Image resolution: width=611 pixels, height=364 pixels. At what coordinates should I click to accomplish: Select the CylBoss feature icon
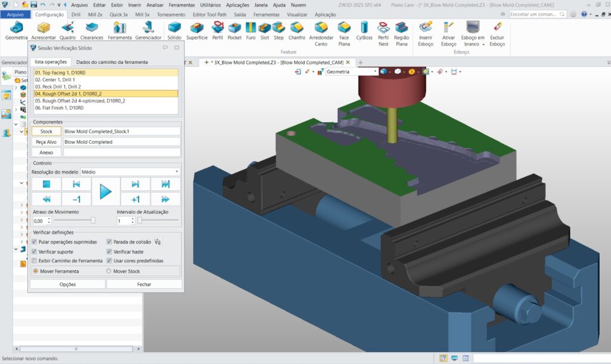tap(365, 30)
